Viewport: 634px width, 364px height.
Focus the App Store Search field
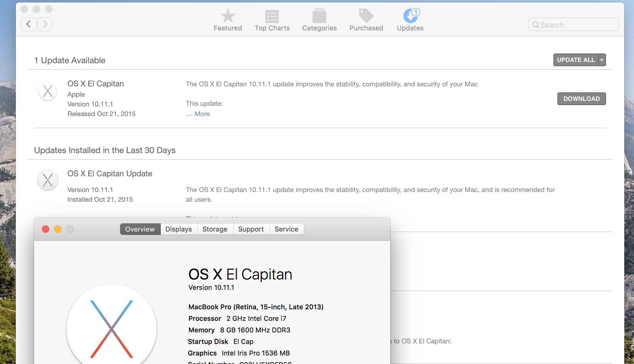click(x=574, y=25)
